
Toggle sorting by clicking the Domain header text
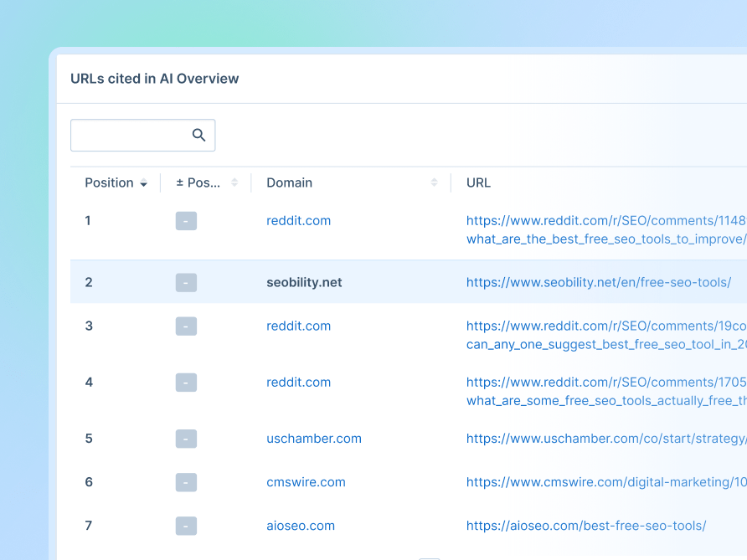coord(289,182)
